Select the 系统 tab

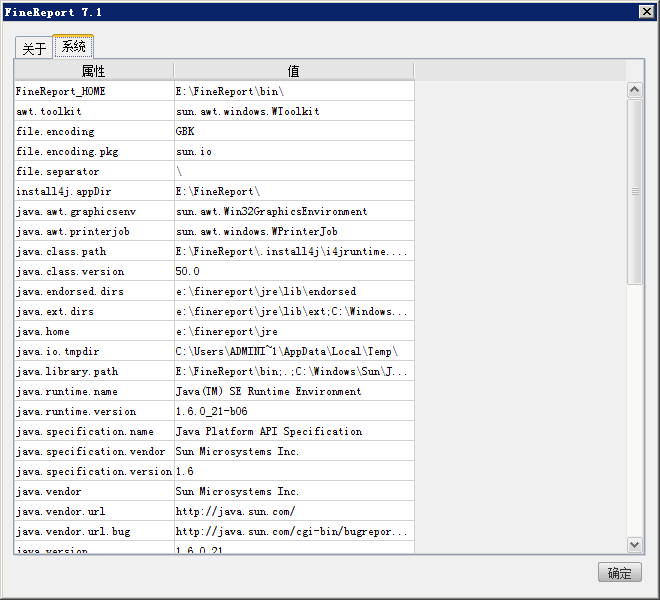pos(74,46)
